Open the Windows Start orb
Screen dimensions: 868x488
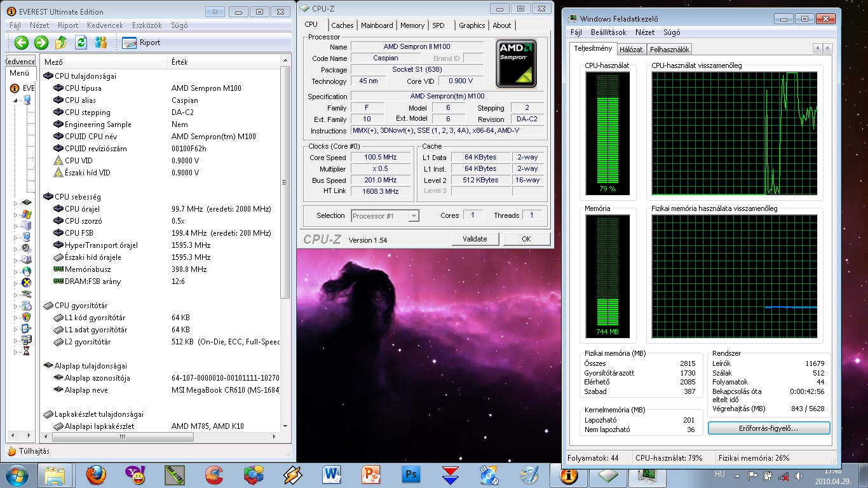[x=16, y=475]
